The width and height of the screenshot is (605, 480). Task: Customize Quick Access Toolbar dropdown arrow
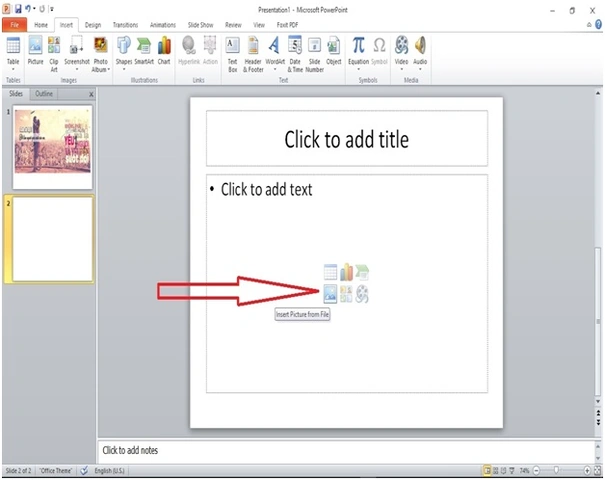point(52,9)
